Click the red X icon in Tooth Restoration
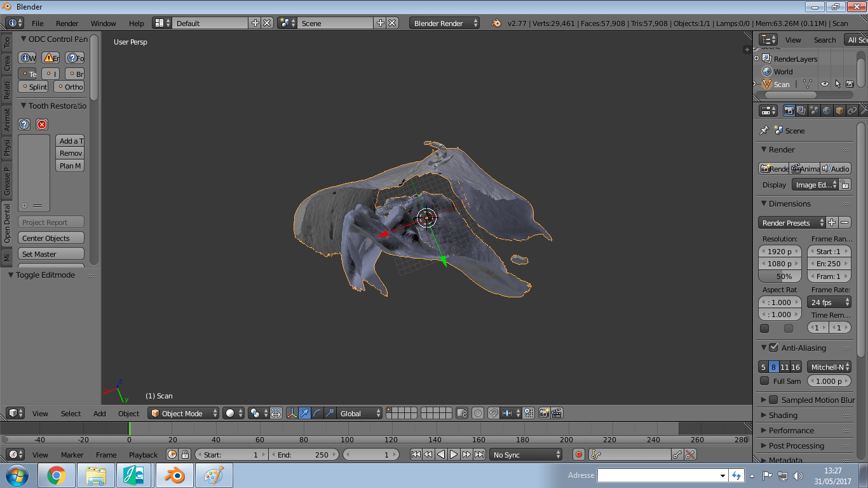Image resolution: width=868 pixels, height=488 pixels. tap(42, 125)
